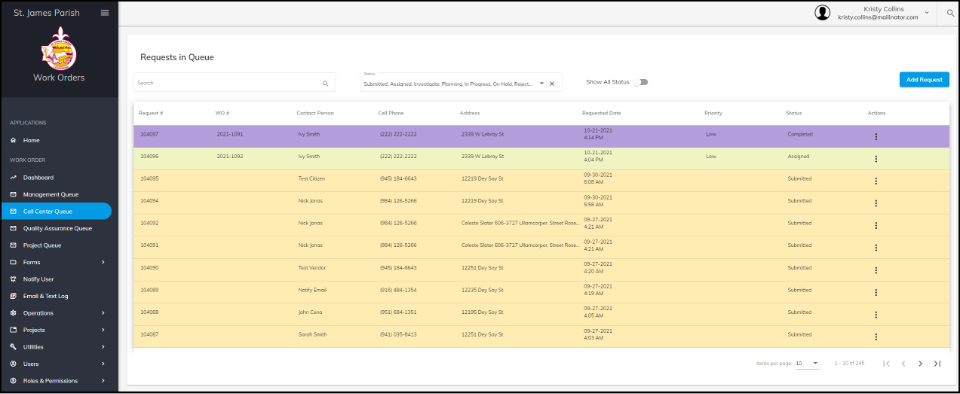Open actions menu for request 104092
Image resolution: width=960 pixels, height=394 pixels.
[876, 226]
